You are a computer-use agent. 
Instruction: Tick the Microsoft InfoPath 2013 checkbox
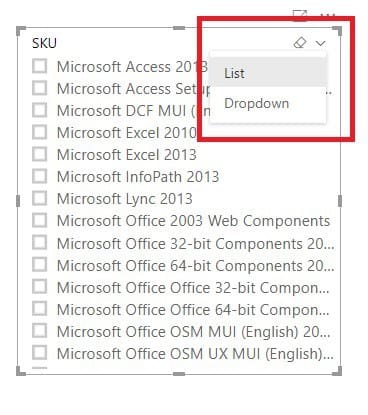[39, 176]
